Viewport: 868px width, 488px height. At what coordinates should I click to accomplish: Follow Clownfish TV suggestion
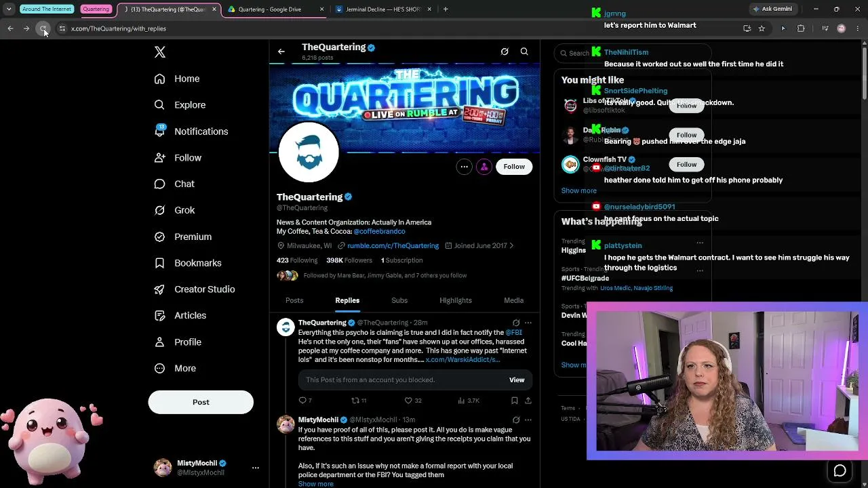click(686, 164)
